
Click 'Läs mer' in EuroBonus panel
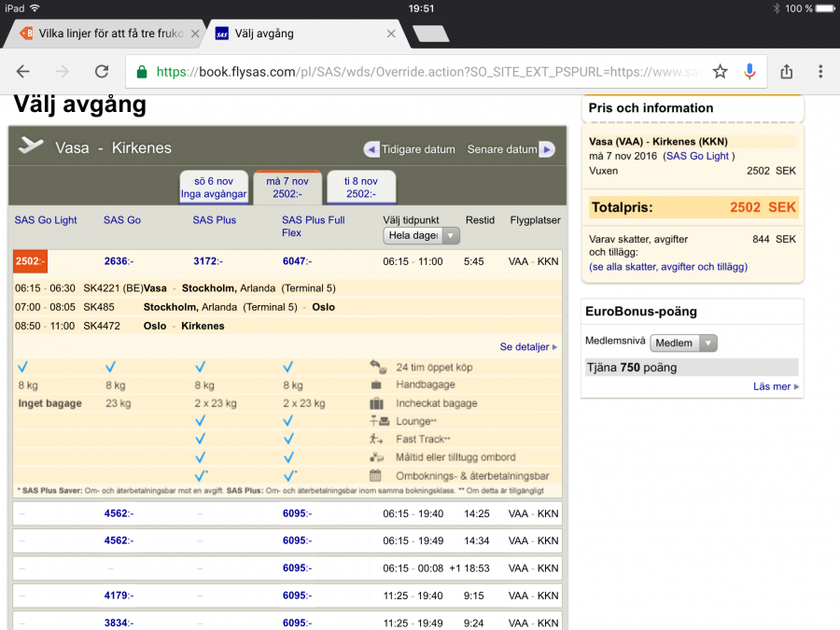[776, 386]
